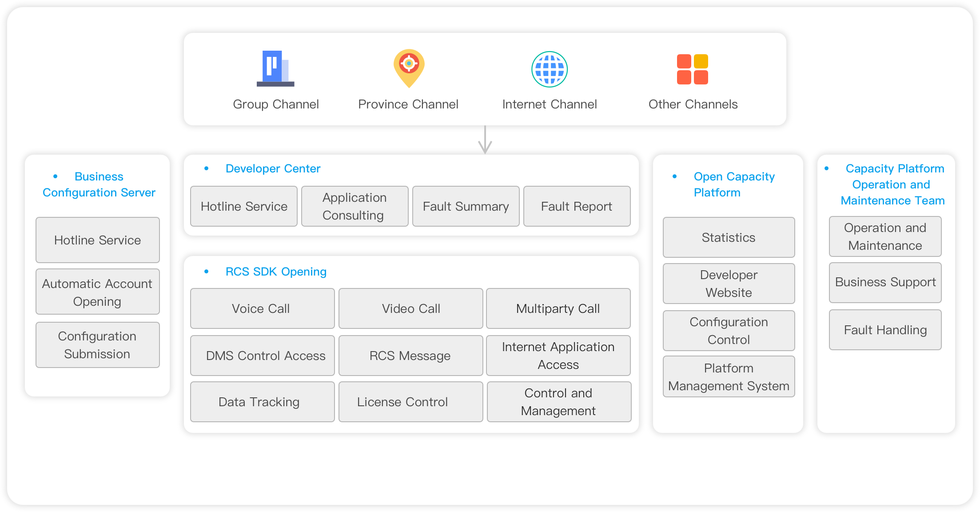Click the Fault Handling box

click(x=885, y=330)
